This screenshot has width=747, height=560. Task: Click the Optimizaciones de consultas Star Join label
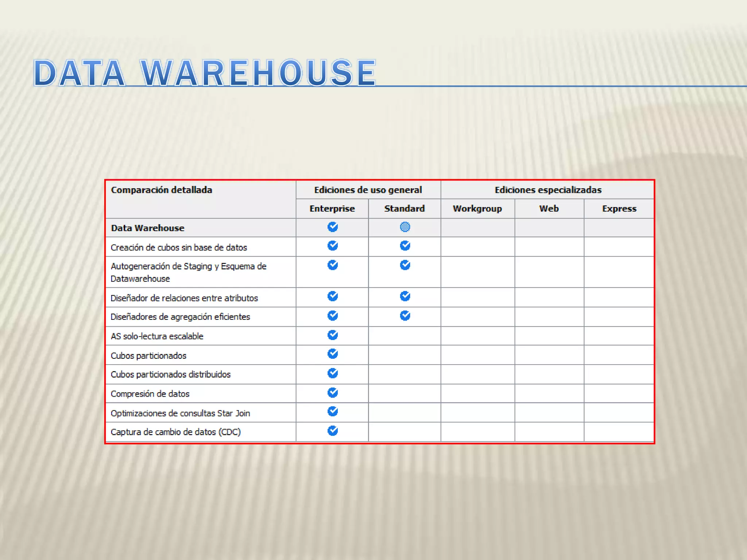tap(180, 413)
